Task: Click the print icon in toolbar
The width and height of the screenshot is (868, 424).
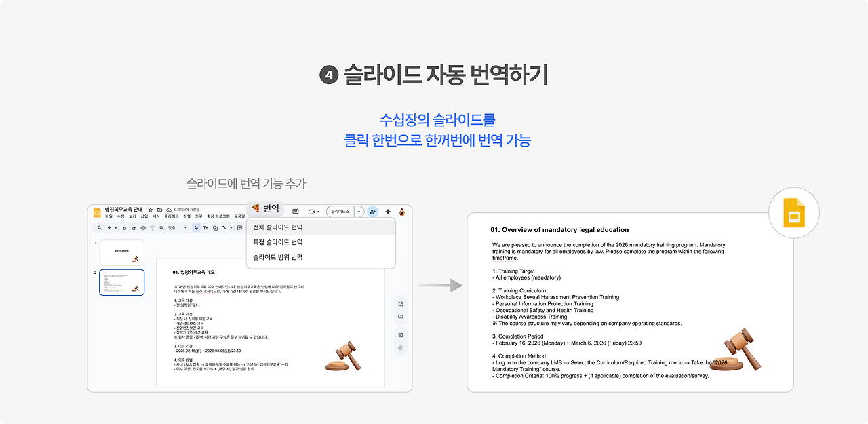Action: (143, 228)
